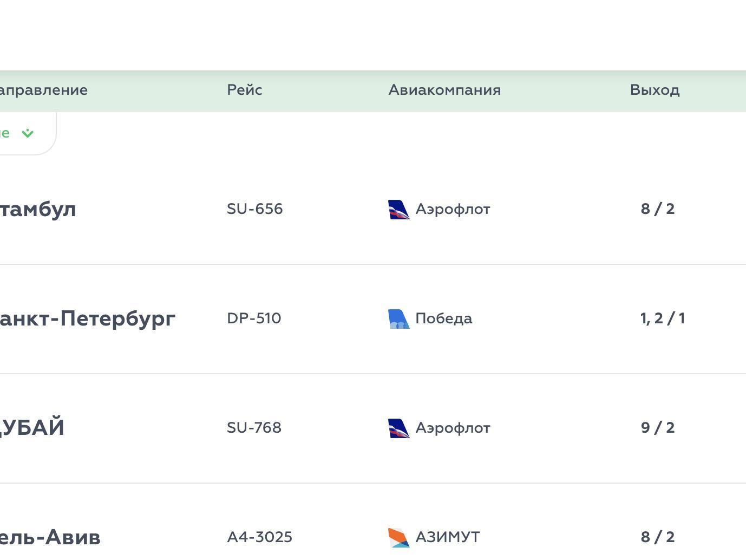Screen dimensions: 746x560
Task: Click the Стамбул destination name
Action: click(38, 209)
